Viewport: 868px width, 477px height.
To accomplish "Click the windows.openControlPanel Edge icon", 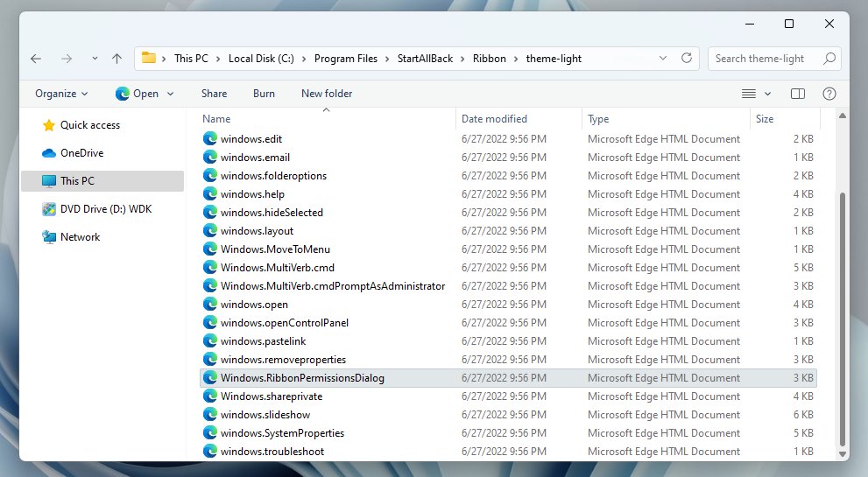I will 210,322.
